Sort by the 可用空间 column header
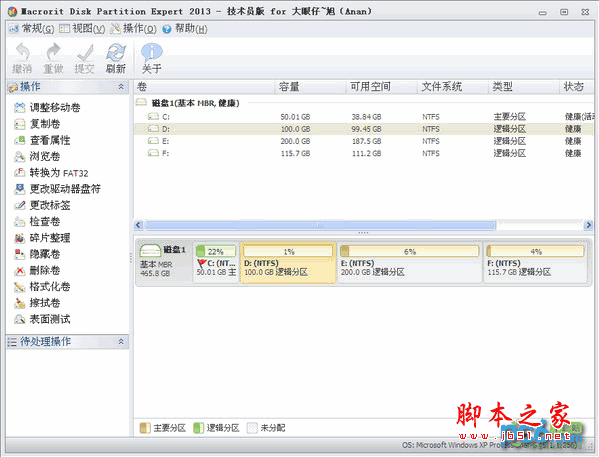This screenshot has height=457, width=599. tap(382, 87)
